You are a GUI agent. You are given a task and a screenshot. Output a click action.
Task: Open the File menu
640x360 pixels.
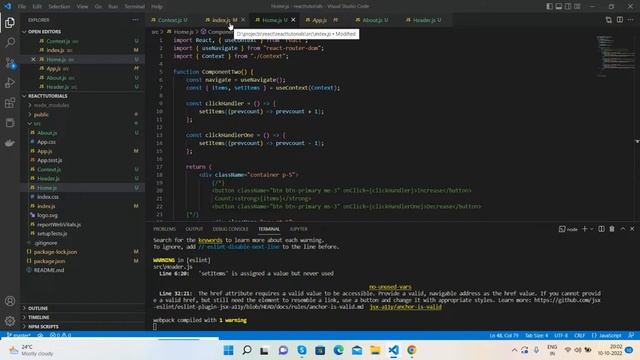(22, 7)
